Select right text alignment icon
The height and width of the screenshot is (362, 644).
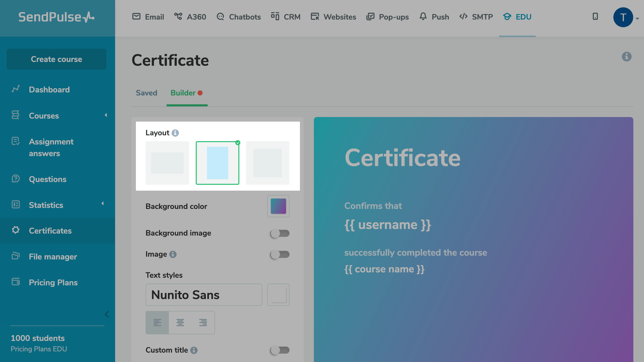coord(203,322)
